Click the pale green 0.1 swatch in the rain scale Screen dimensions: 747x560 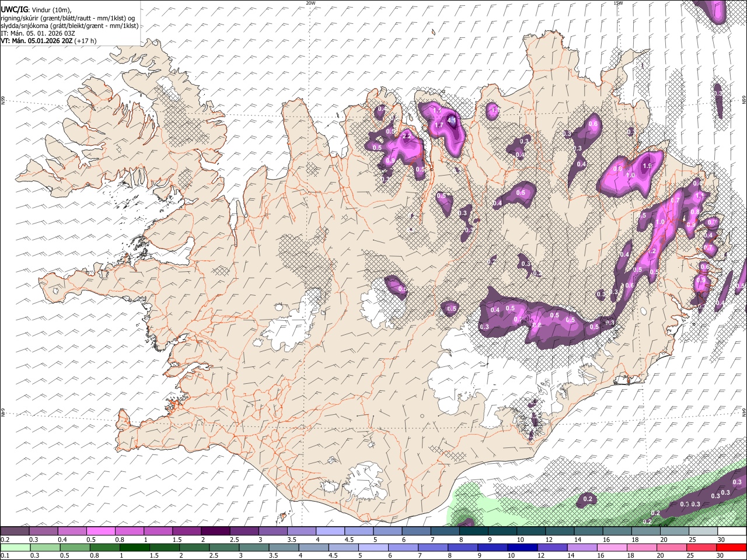click(x=15, y=547)
